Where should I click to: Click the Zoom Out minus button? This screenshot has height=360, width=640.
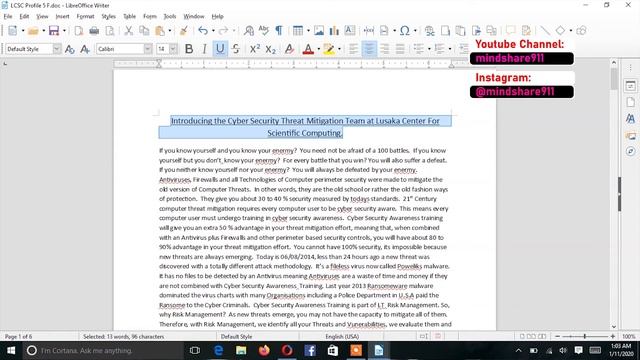coord(558,336)
